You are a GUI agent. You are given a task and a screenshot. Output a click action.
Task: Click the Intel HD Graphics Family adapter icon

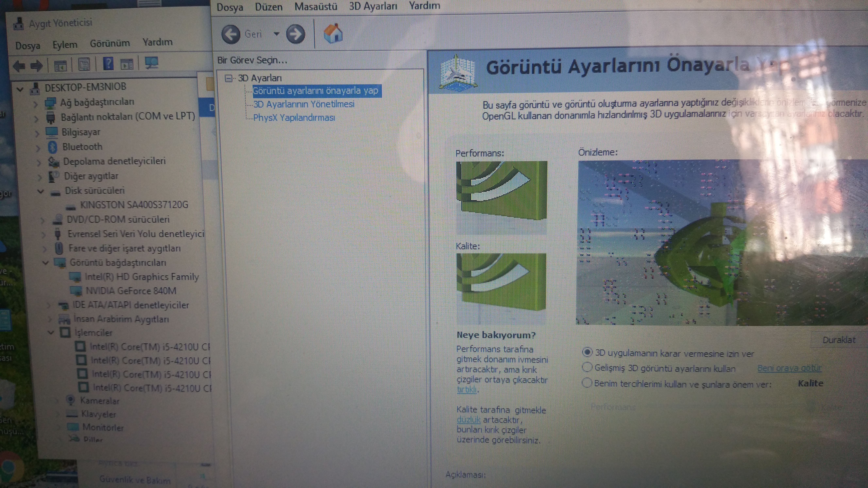75,277
